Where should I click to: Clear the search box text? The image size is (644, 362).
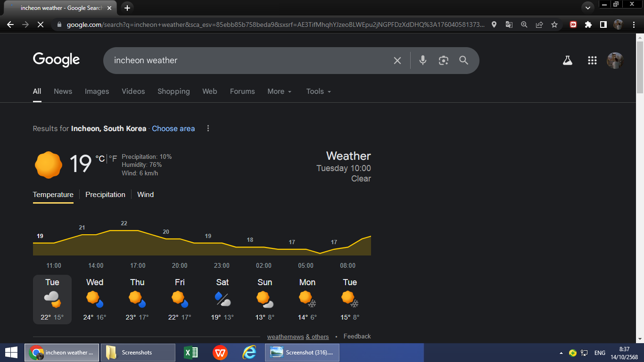(x=397, y=60)
